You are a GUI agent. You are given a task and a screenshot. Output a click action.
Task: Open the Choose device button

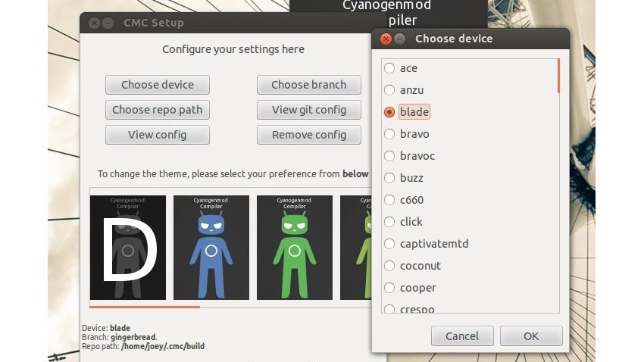[158, 85]
